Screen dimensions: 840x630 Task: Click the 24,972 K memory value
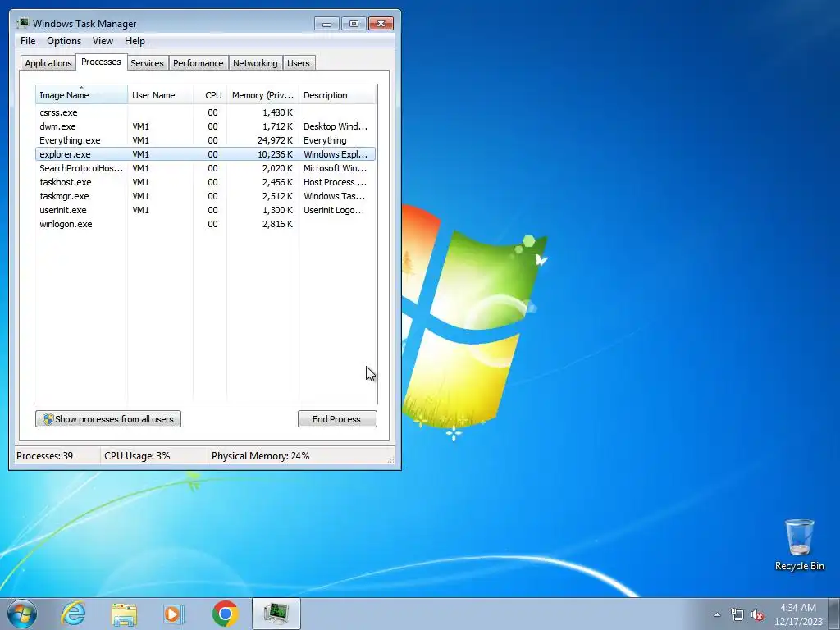[x=275, y=140]
